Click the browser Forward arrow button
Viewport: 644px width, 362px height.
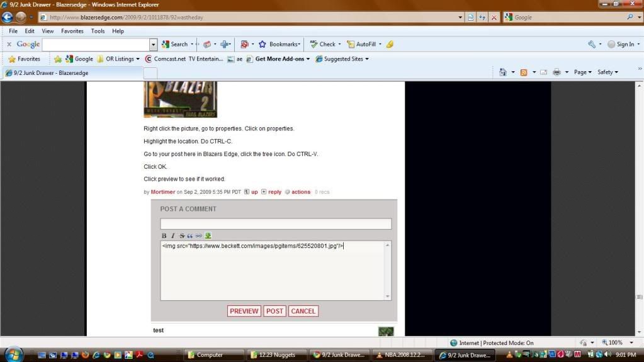coord(21,17)
